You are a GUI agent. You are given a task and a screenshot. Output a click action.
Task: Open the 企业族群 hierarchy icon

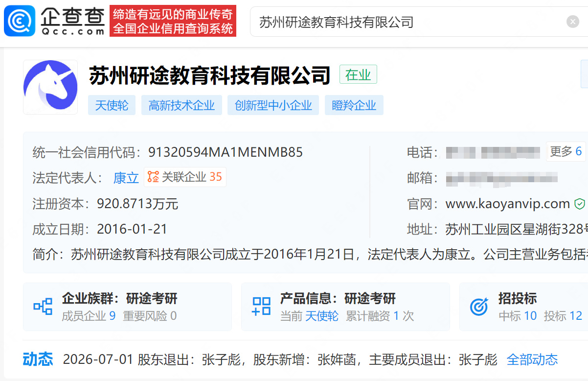[43, 306]
